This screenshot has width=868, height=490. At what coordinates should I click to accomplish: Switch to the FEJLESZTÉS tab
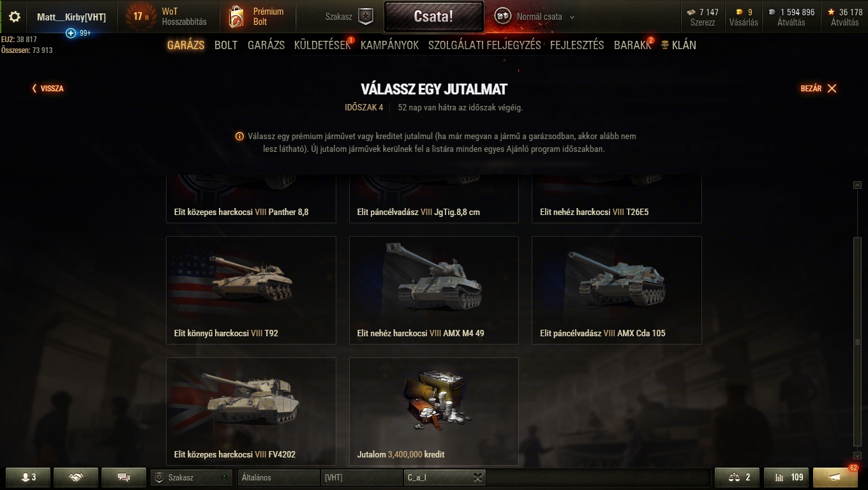pos(577,45)
